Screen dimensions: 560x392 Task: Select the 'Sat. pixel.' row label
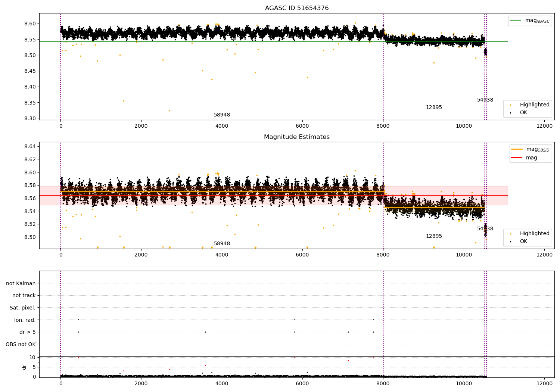[23, 308]
